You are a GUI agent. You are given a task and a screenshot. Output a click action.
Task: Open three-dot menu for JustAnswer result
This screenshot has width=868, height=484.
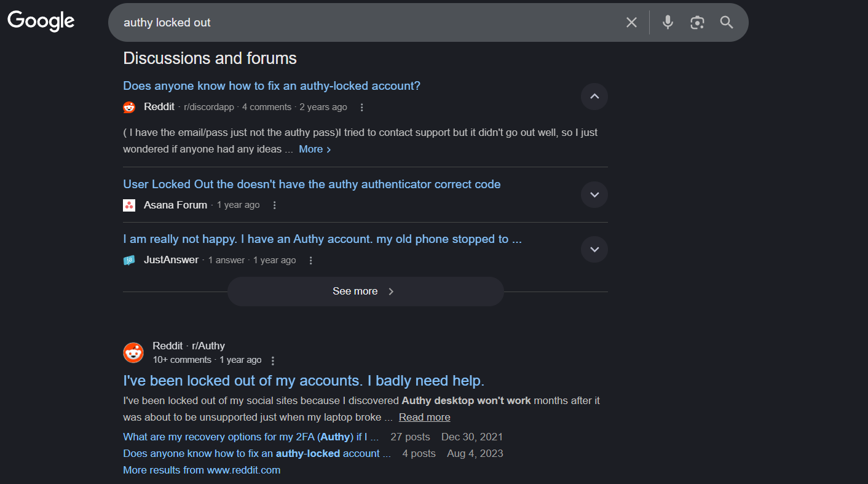coord(311,261)
